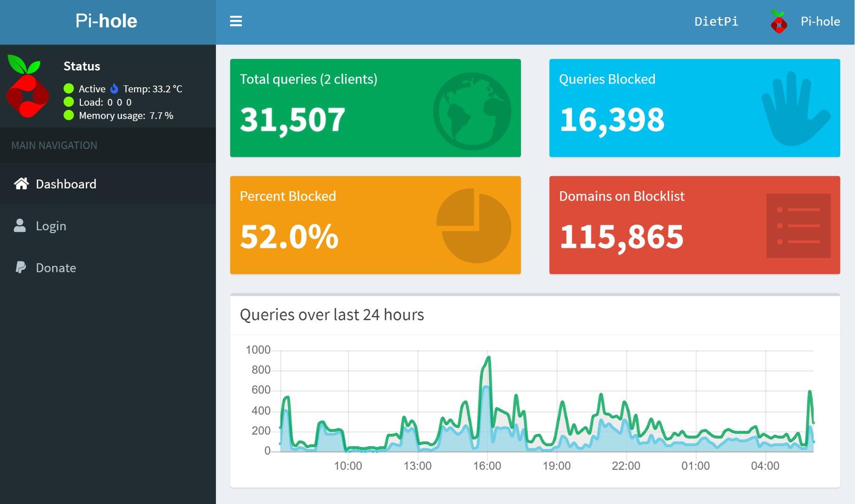Click the hand icon on Queries Blocked
855x504 pixels.
coord(795,110)
